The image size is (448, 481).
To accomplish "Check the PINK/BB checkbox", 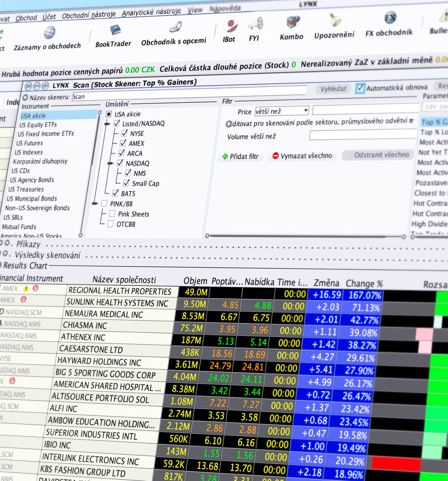I will (x=104, y=203).
